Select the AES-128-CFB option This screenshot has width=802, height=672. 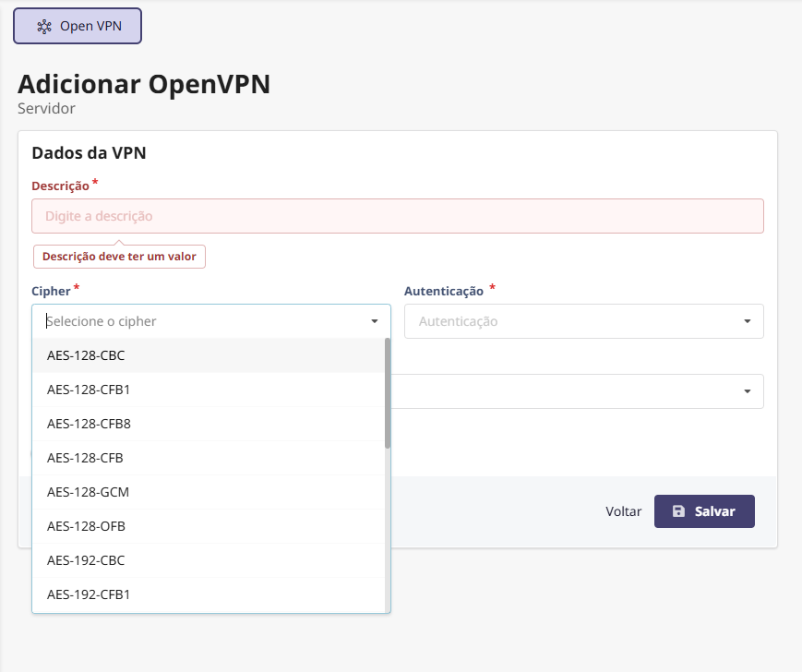tap(85, 458)
